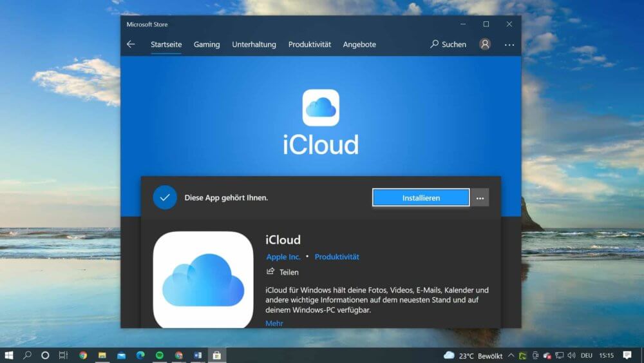Viewport: 644px width, 363px height.
Task: Switch to the Gaming tab
Action: pyautogui.click(x=207, y=44)
